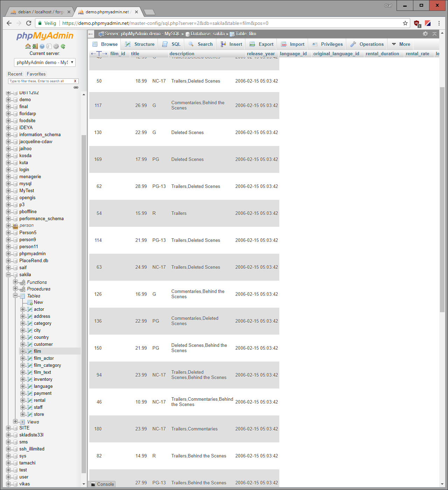The image size is (448, 490).
Task: Clear the filter using the red X
Action: tap(75, 81)
